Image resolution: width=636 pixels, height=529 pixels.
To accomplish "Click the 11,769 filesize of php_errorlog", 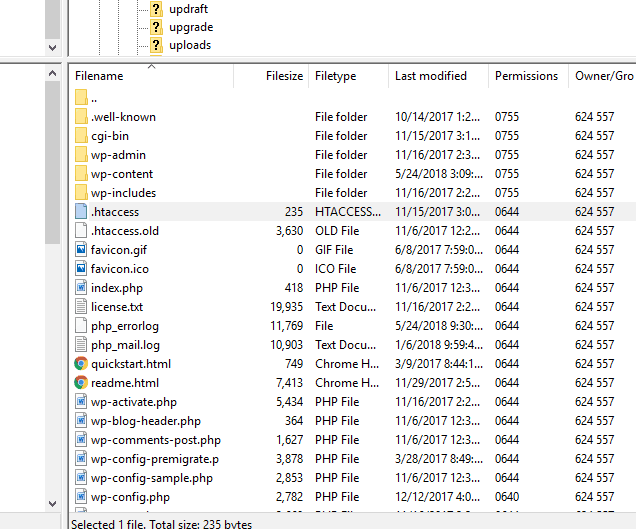I will 287,326.
